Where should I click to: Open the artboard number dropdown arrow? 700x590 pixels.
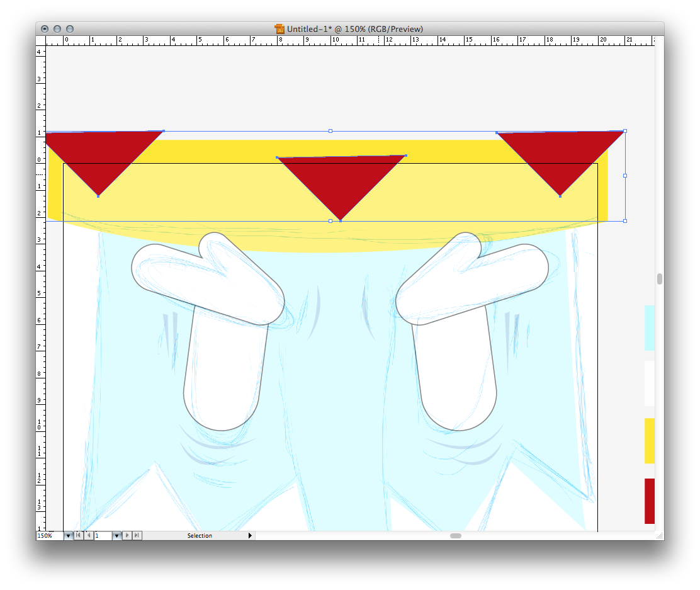pos(116,536)
